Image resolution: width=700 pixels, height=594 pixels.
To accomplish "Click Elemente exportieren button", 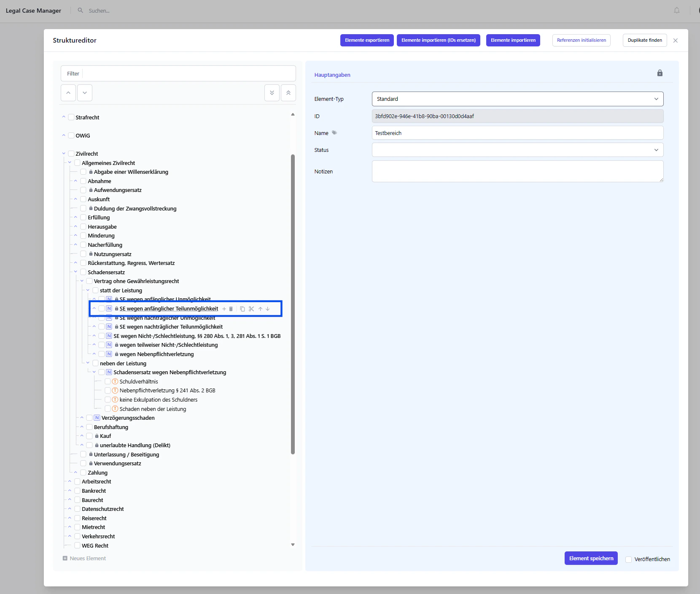I will tap(367, 40).
